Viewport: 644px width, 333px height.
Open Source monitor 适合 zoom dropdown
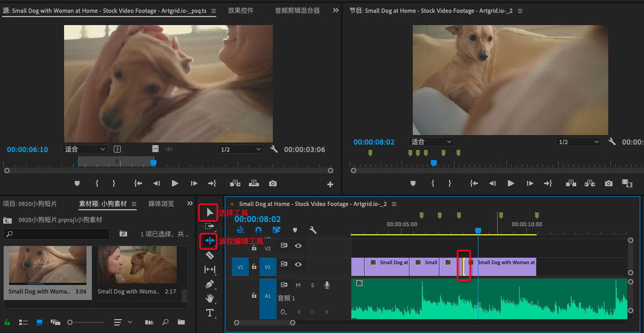pyautogui.click(x=85, y=149)
